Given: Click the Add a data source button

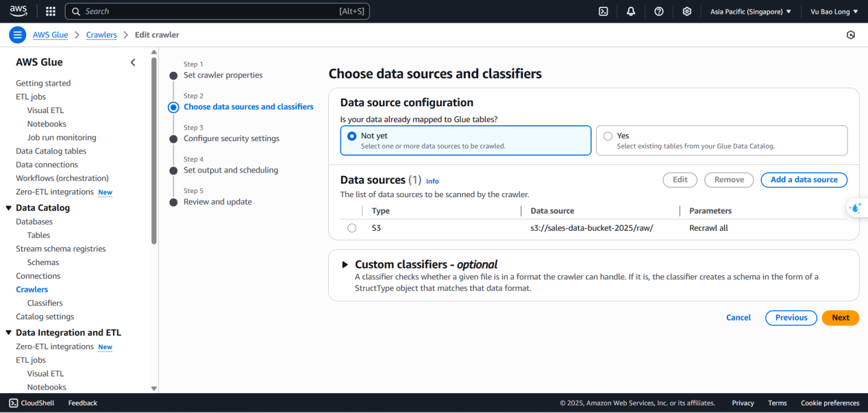Looking at the screenshot, I should (x=804, y=179).
